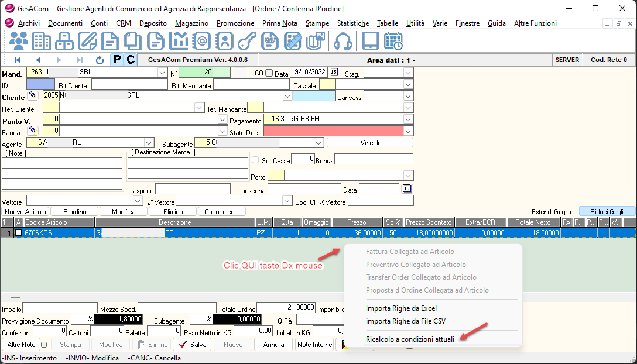Go to previous record navigation arrow
637x364 pixels.
[x=38, y=60]
